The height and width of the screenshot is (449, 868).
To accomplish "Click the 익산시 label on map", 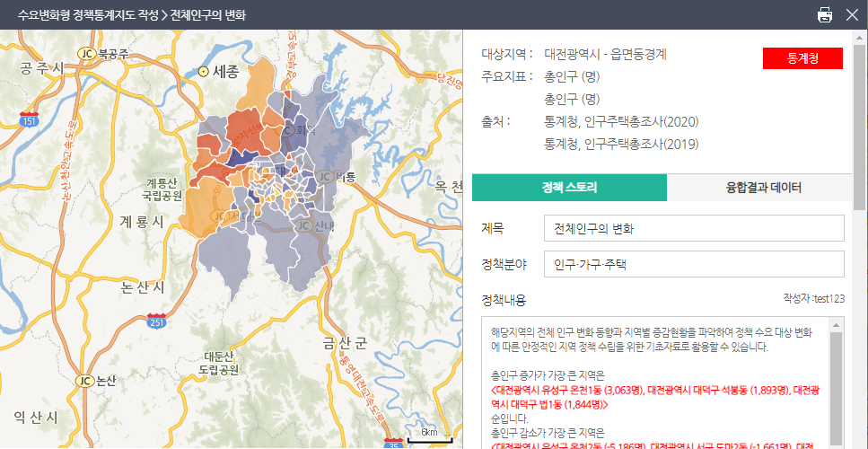I will 35,418.
